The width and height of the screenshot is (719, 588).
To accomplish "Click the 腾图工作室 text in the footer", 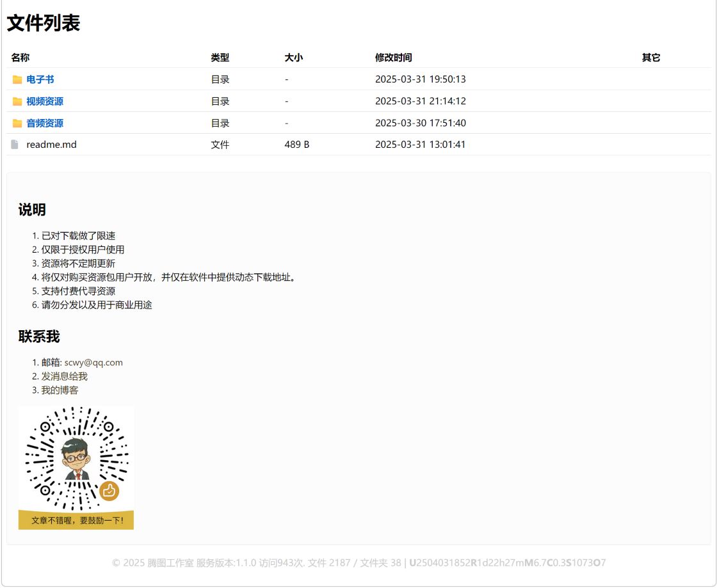I will click(170, 563).
